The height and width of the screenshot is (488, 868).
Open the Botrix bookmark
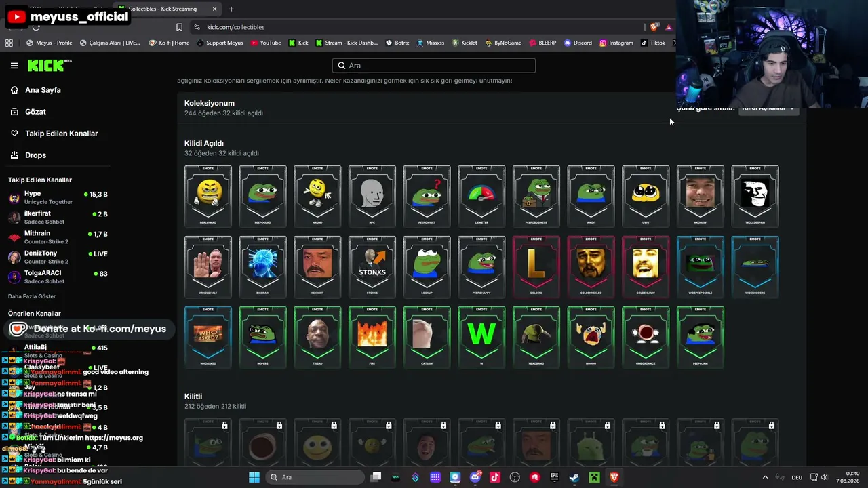[x=397, y=43]
